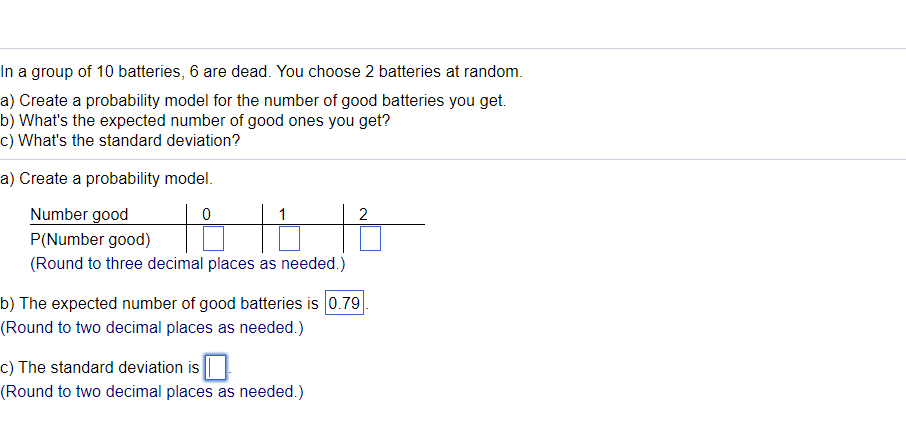
Task: Click the rounding note below the standard deviation answer
Action: 152,392
